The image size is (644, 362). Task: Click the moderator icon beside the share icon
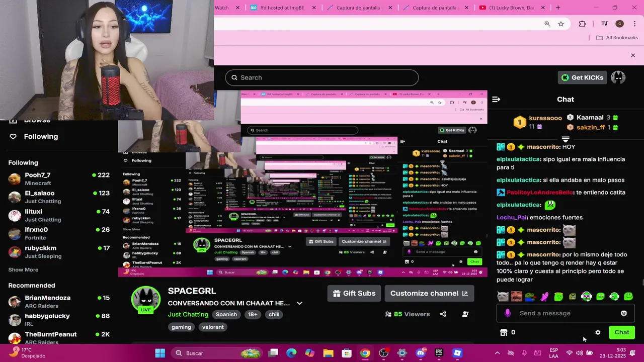coord(465,314)
